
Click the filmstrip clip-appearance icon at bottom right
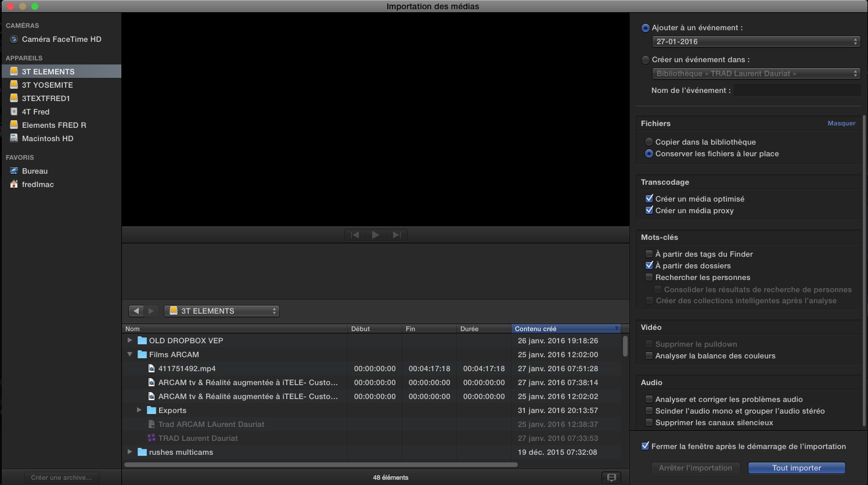(611, 477)
